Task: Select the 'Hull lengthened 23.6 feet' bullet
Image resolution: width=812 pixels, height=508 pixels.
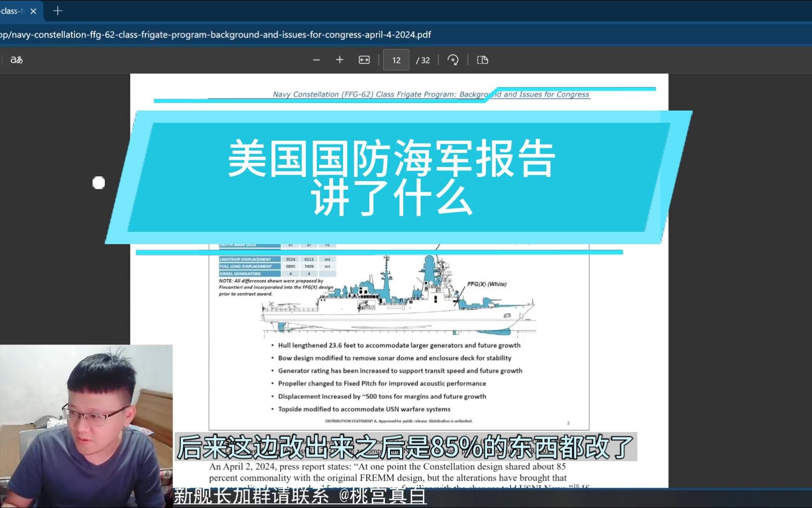Action: point(399,345)
